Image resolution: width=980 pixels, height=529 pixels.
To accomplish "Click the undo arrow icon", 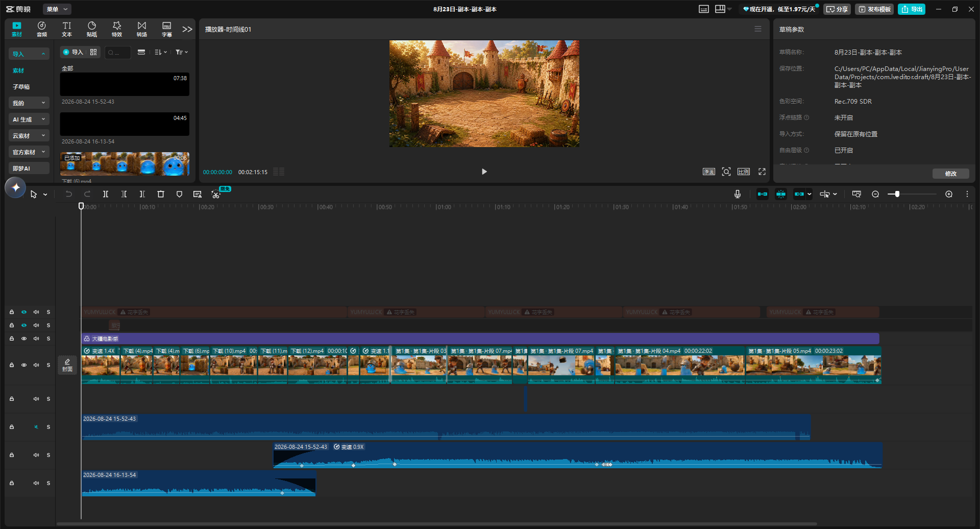I will [x=69, y=194].
